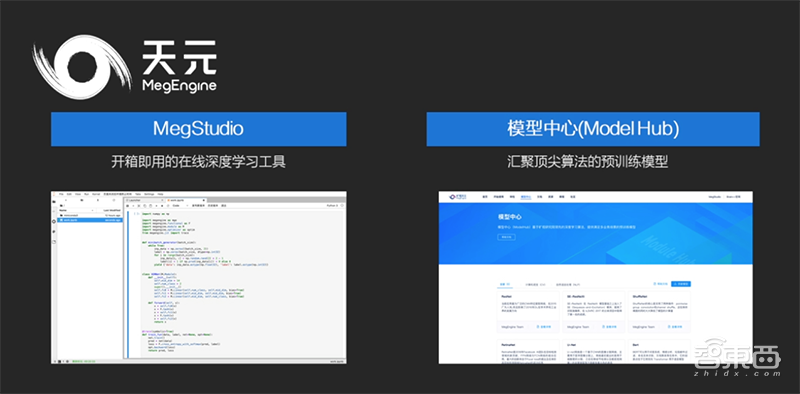Click the details link on ShuffleNet card
Screen dimensions: 800x394
tap(675, 327)
